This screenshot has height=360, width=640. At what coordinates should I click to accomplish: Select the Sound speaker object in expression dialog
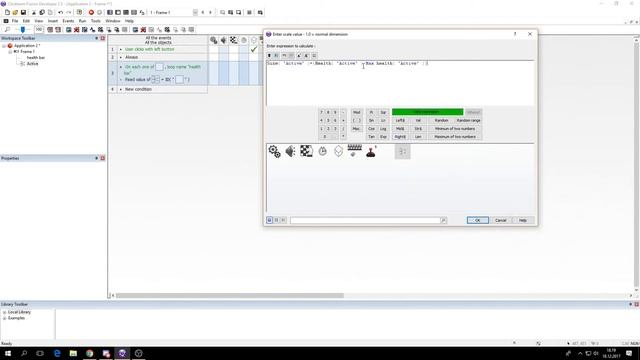point(290,151)
